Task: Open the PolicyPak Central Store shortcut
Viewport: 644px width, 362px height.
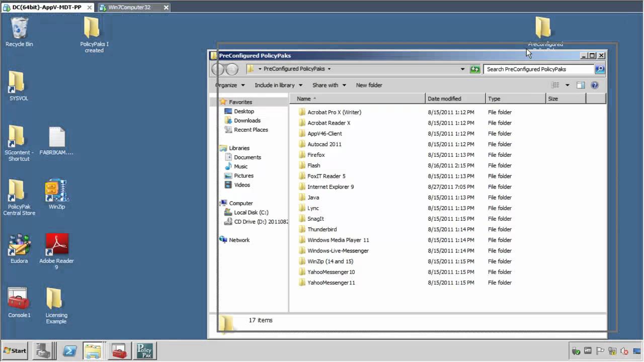Action: (x=19, y=198)
